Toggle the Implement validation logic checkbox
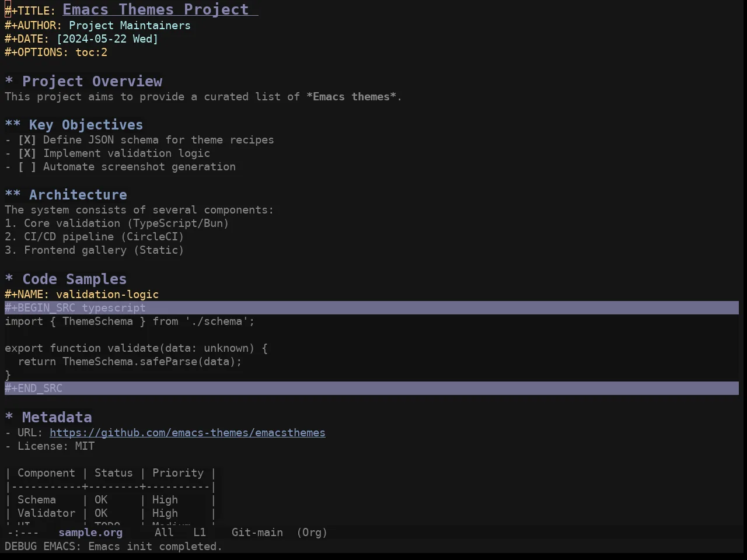 (27, 153)
